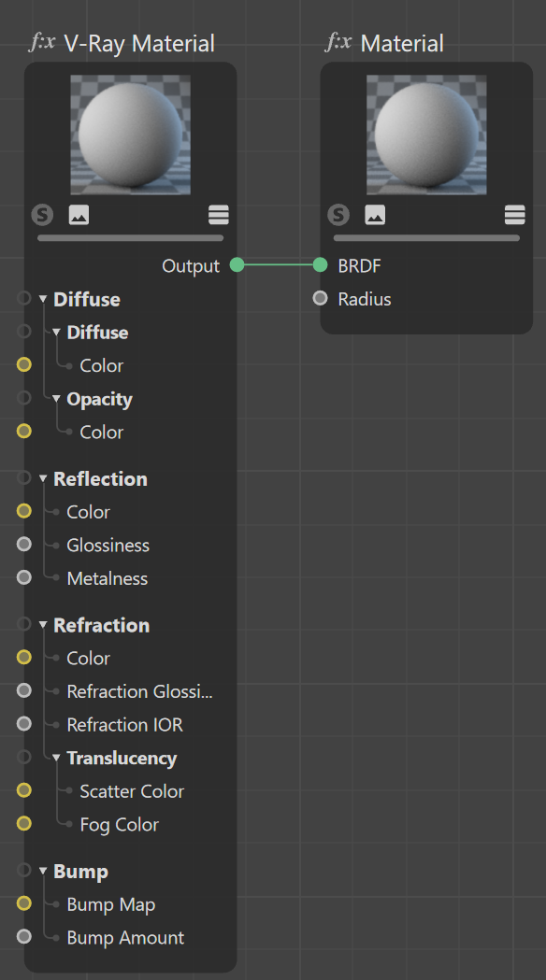Click the Metalness label

pos(108,578)
